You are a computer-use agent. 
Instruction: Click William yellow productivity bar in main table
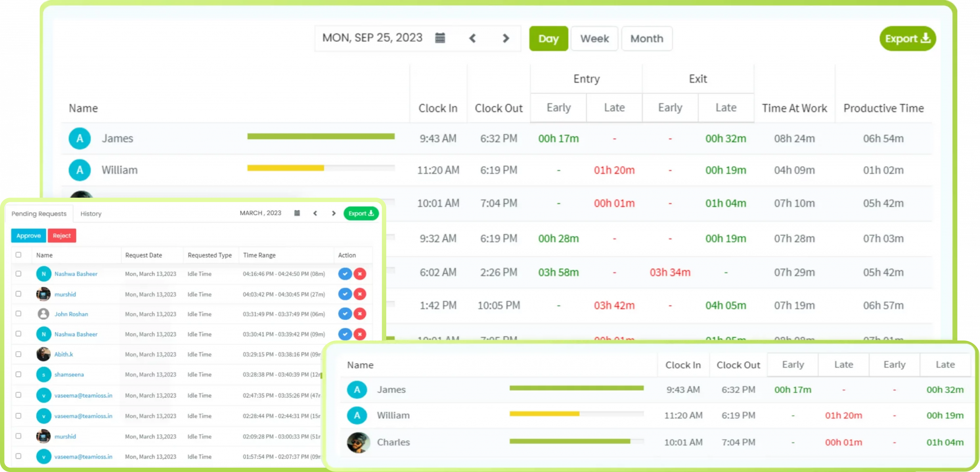point(286,168)
